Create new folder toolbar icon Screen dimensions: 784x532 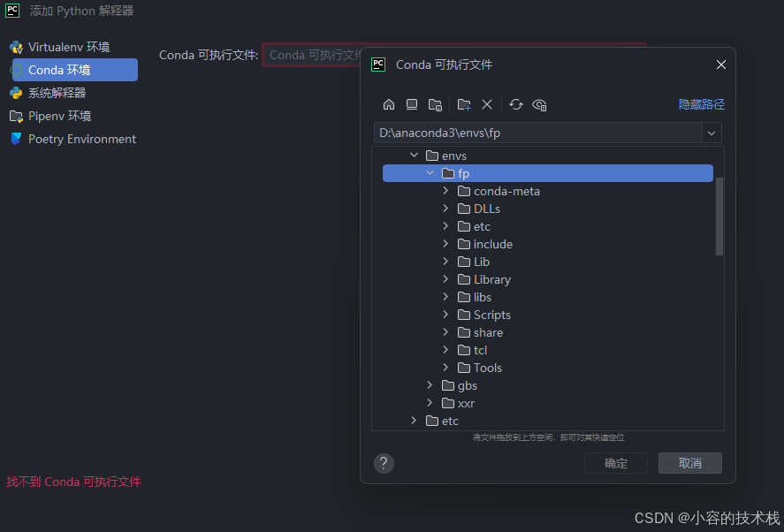click(x=464, y=104)
